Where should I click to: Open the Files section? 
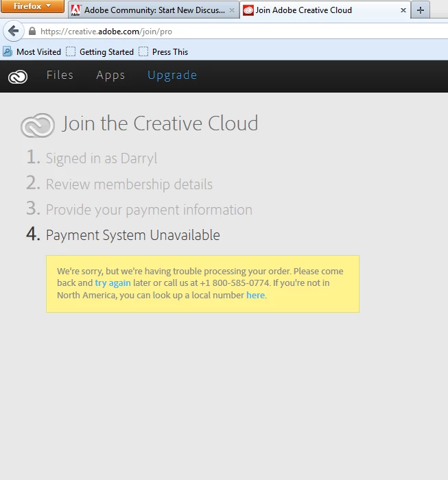[x=60, y=75]
